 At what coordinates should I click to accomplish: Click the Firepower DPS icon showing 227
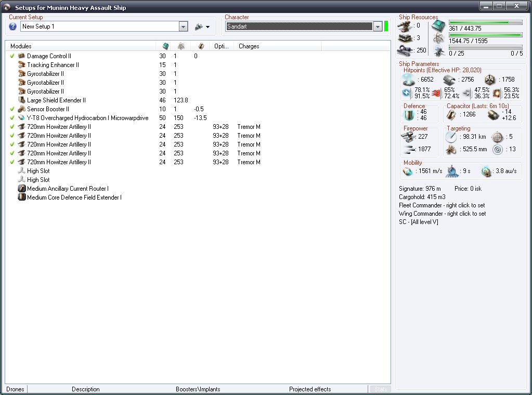[x=408, y=137]
